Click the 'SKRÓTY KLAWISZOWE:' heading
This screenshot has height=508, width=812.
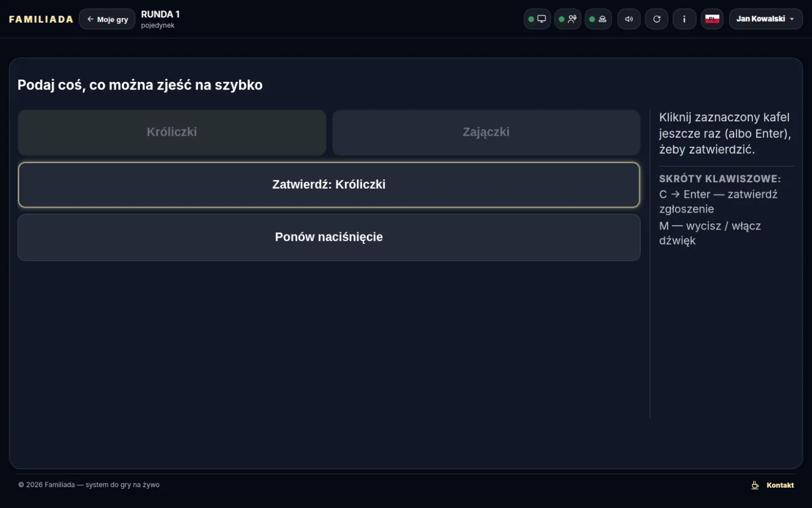click(720, 179)
